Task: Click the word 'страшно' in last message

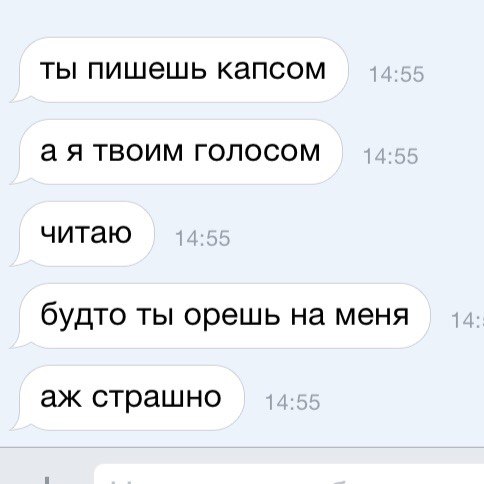Action: click(156, 399)
